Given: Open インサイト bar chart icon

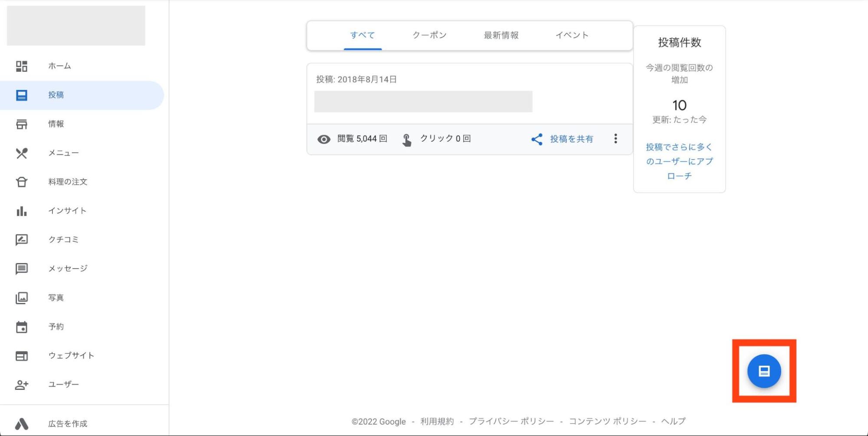Looking at the screenshot, I should coord(22,211).
